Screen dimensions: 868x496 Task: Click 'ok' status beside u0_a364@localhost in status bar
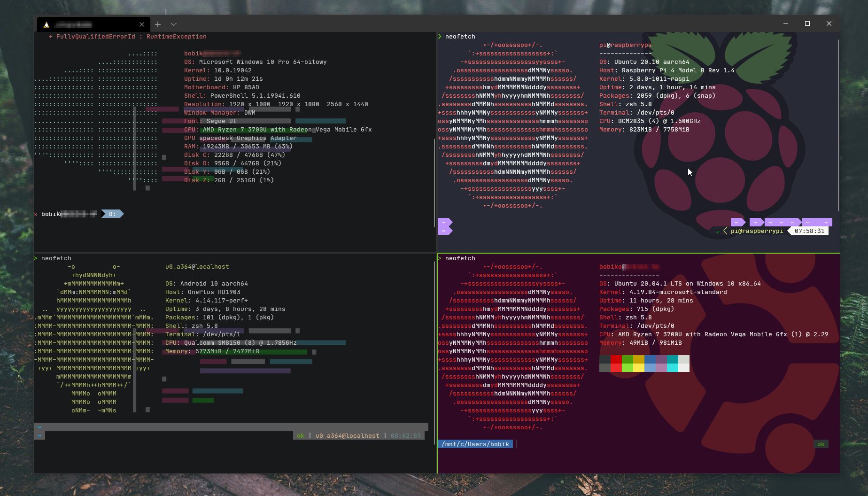coord(301,436)
